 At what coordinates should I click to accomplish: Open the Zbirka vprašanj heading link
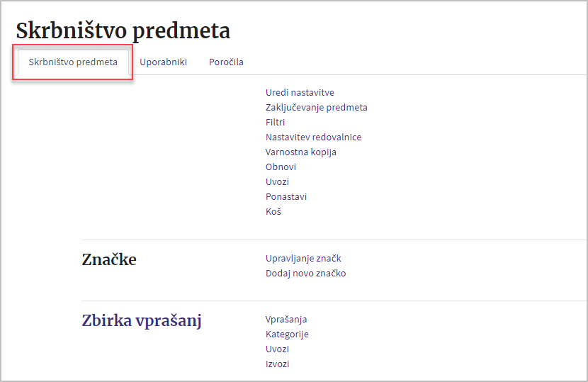[142, 321]
